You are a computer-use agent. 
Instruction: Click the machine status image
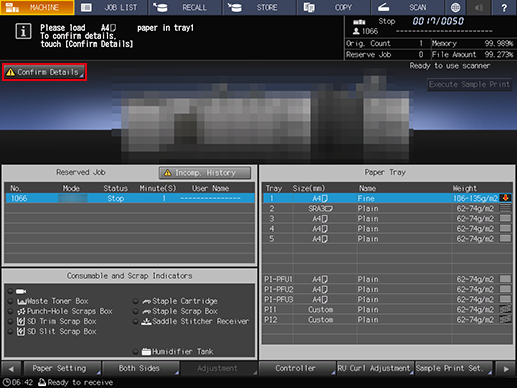262,115
